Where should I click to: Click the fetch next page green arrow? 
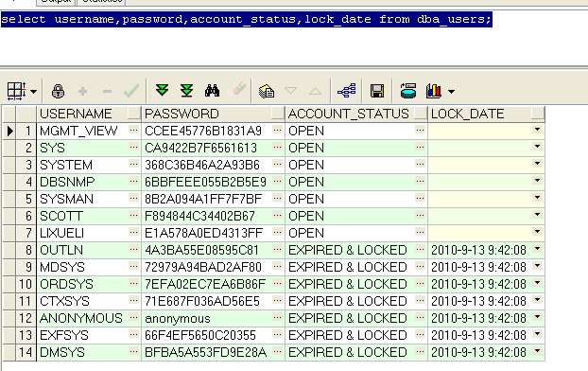click(x=162, y=91)
